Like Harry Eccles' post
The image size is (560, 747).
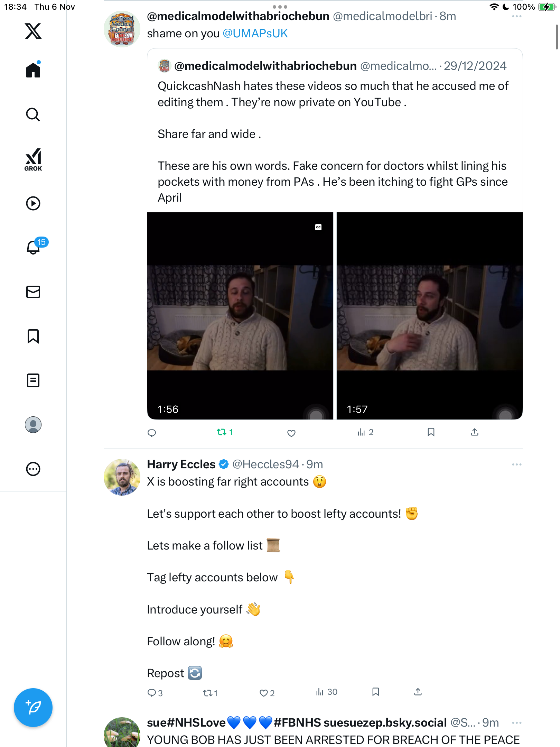tap(264, 693)
